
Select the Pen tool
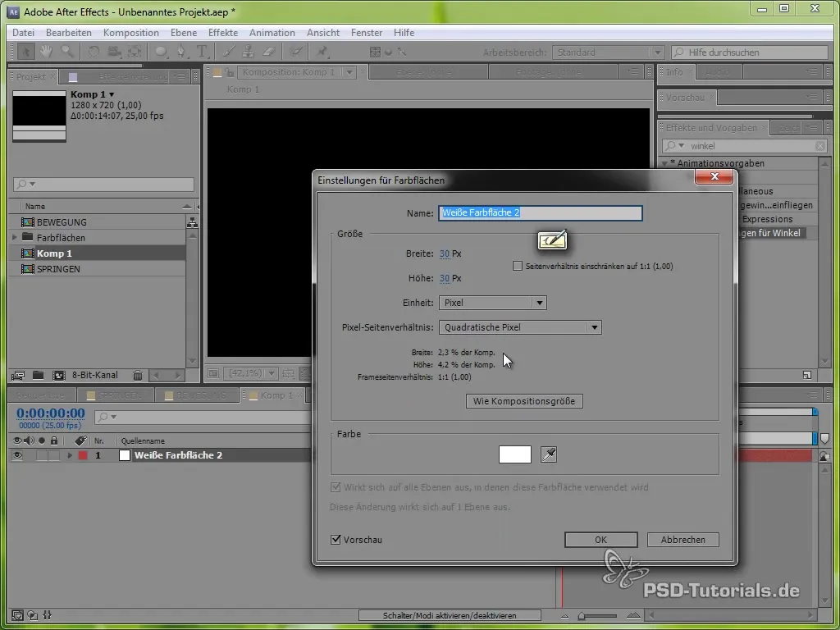pyautogui.click(x=181, y=52)
